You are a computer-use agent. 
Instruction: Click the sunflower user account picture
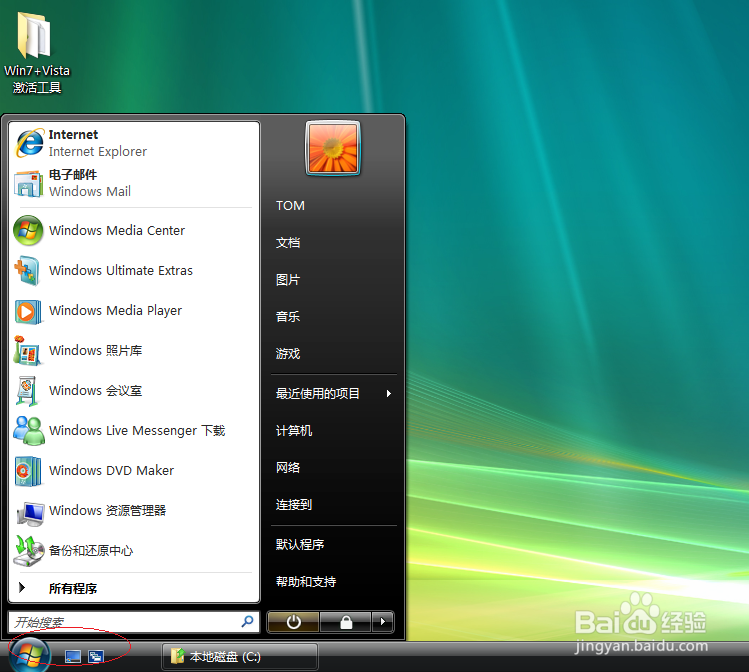[333, 148]
